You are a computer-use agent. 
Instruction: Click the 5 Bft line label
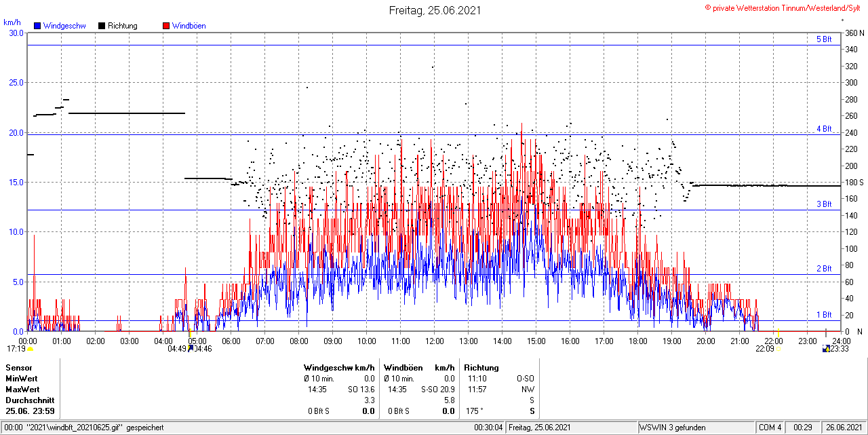[824, 39]
